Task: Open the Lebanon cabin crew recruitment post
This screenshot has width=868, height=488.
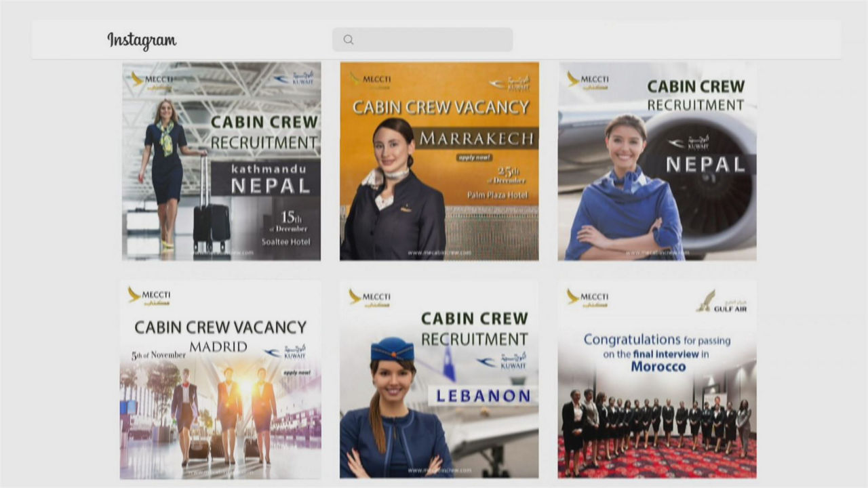Action: [439, 380]
